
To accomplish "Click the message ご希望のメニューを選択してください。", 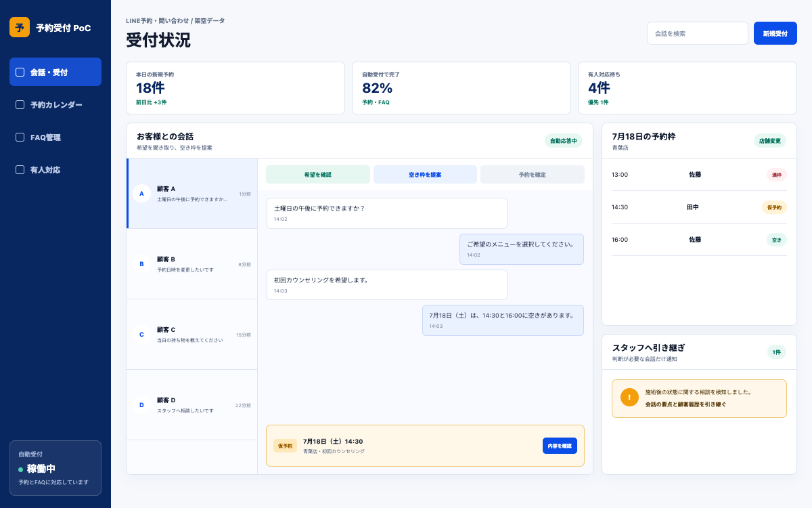I will click(x=522, y=249).
